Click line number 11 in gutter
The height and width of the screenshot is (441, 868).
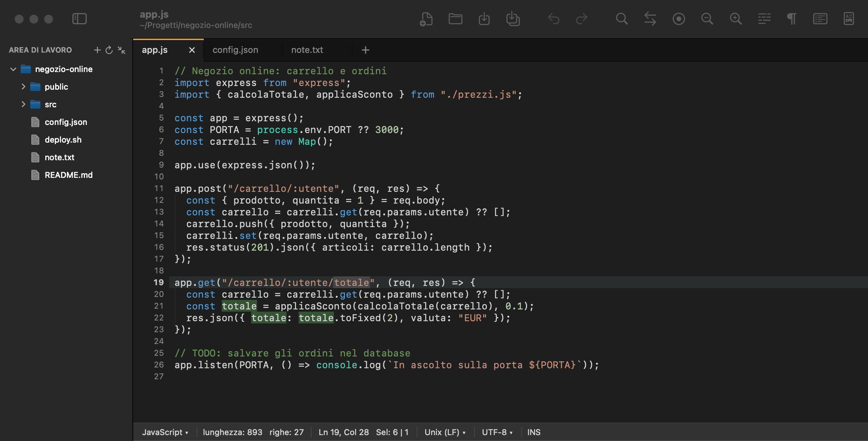(159, 188)
